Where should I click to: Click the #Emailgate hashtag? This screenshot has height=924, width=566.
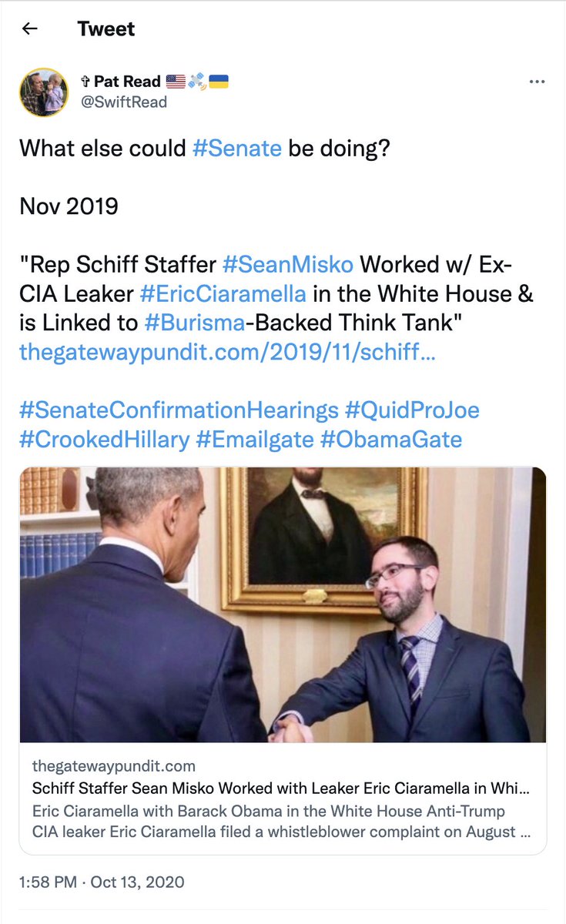255,440
